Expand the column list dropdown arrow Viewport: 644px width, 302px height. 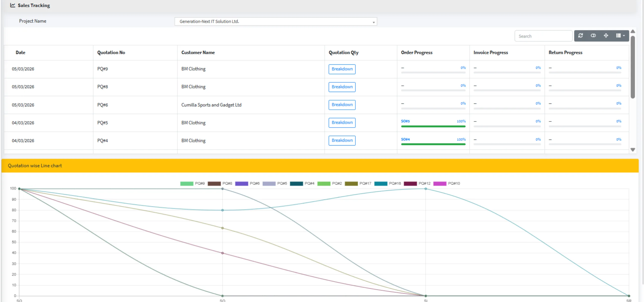coord(623,36)
